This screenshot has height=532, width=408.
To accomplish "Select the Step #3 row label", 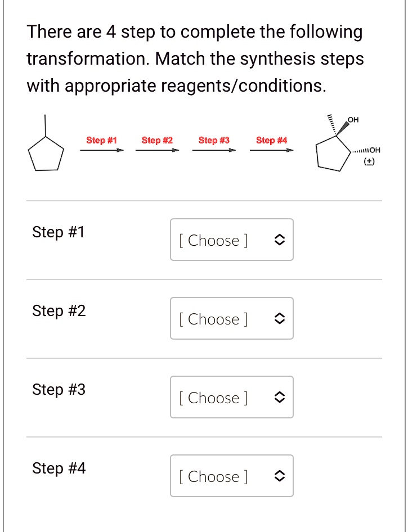I will [59, 390].
